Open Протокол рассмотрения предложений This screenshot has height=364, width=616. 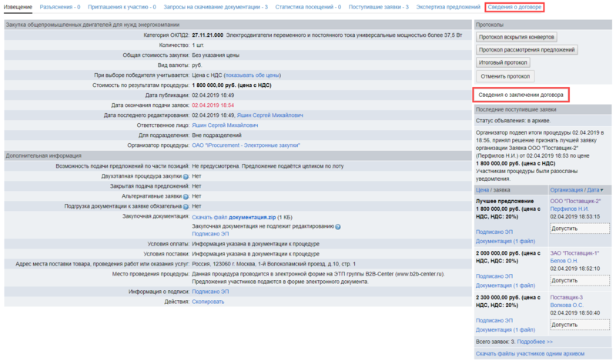(527, 49)
